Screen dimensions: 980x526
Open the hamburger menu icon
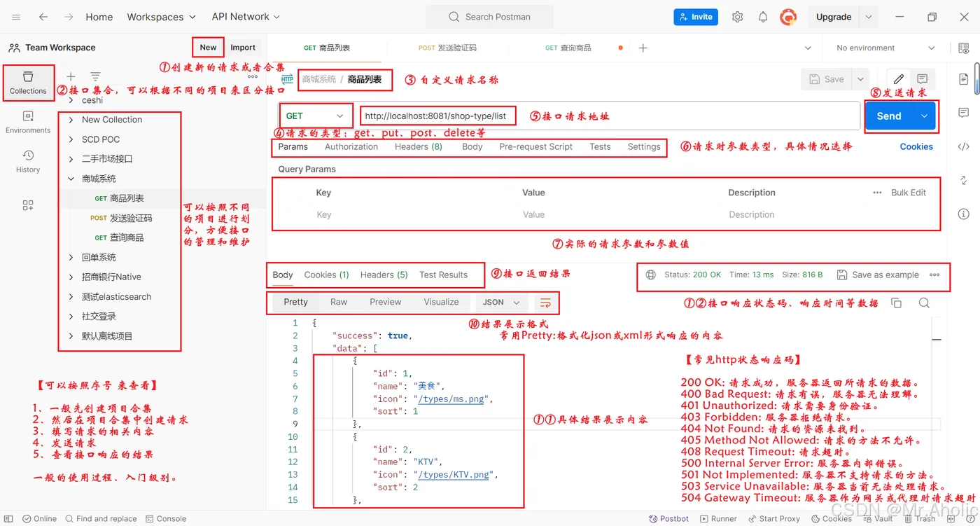coord(17,17)
